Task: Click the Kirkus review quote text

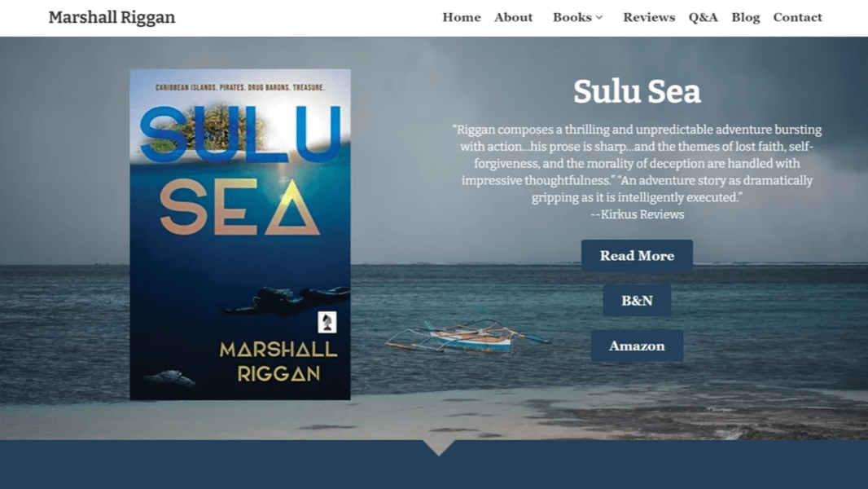Action: (x=637, y=163)
